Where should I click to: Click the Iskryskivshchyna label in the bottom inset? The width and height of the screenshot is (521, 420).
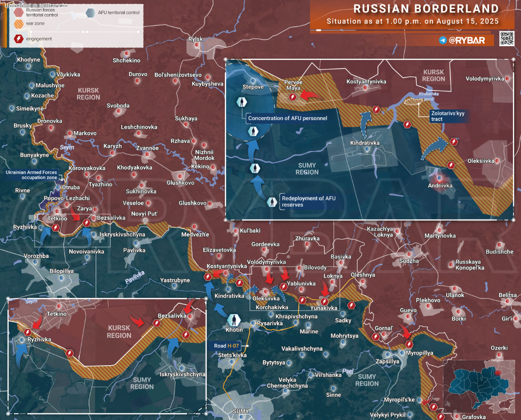pos(182,375)
